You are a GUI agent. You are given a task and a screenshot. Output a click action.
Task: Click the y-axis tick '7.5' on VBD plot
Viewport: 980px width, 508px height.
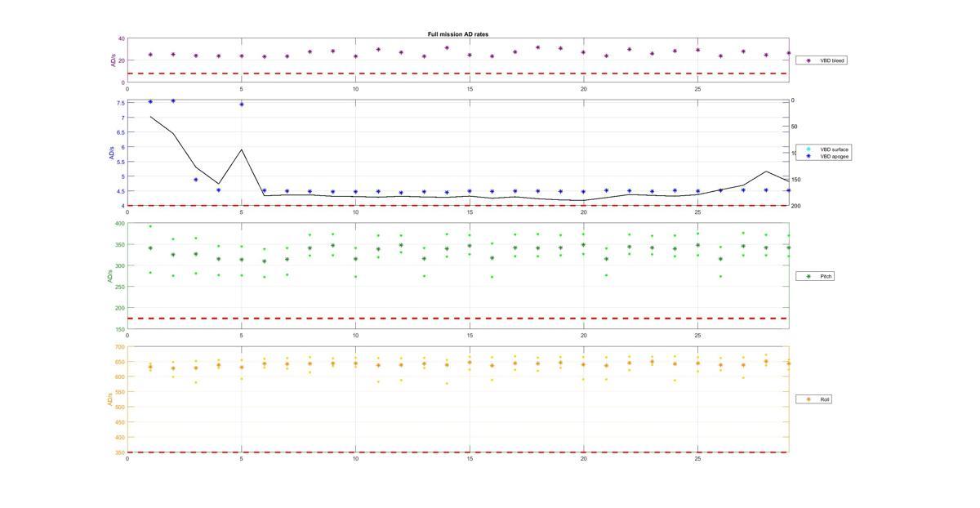point(121,103)
